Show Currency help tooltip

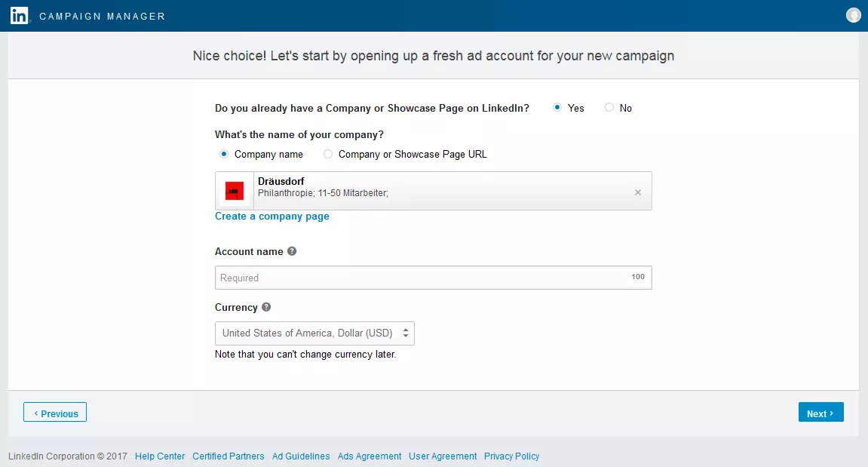pyautogui.click(x=266, y=307)
